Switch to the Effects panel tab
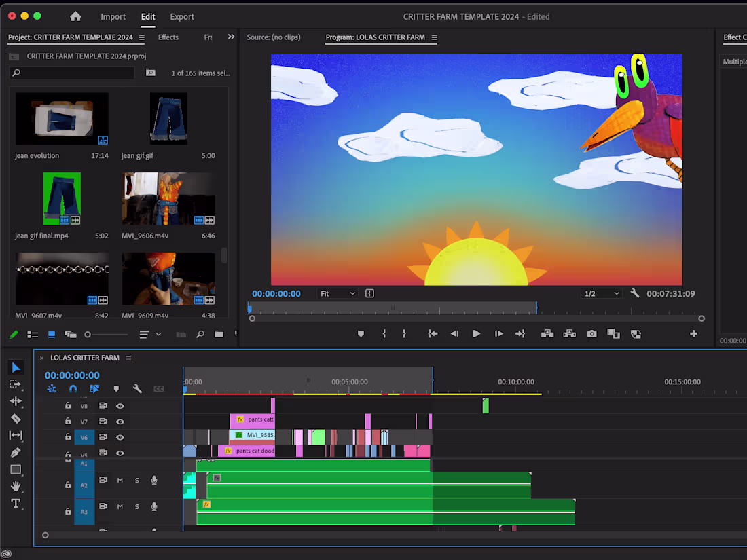Image resolution: width=747 pixels, height=560 pixels. (x=168, y=37)
